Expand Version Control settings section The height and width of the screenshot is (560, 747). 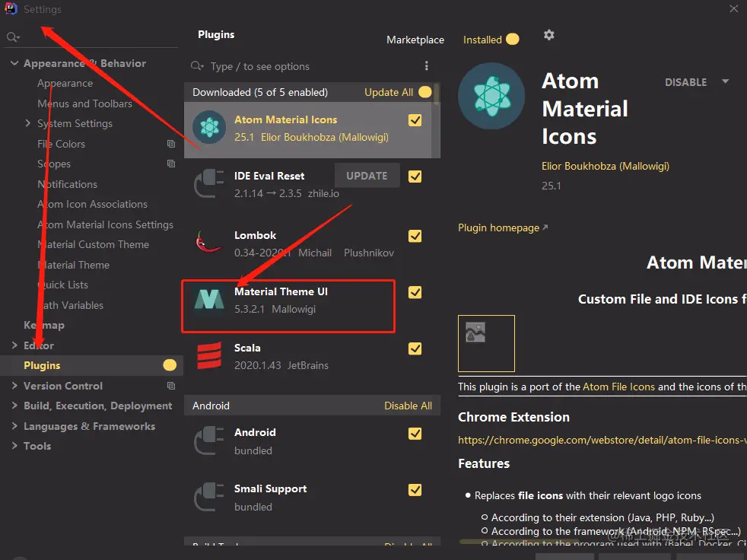14,386
